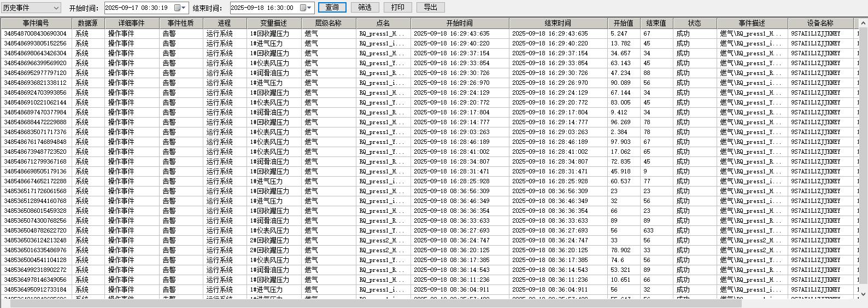This screenshot has height=308, width=868.
Task: Sort by the 开始时间 column header
Action: (459, 23)
